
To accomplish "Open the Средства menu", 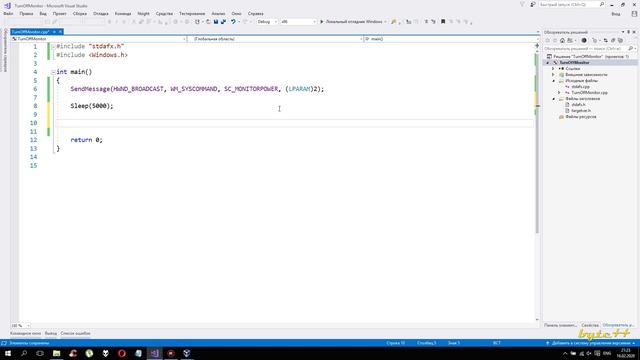I will [164, 13].
